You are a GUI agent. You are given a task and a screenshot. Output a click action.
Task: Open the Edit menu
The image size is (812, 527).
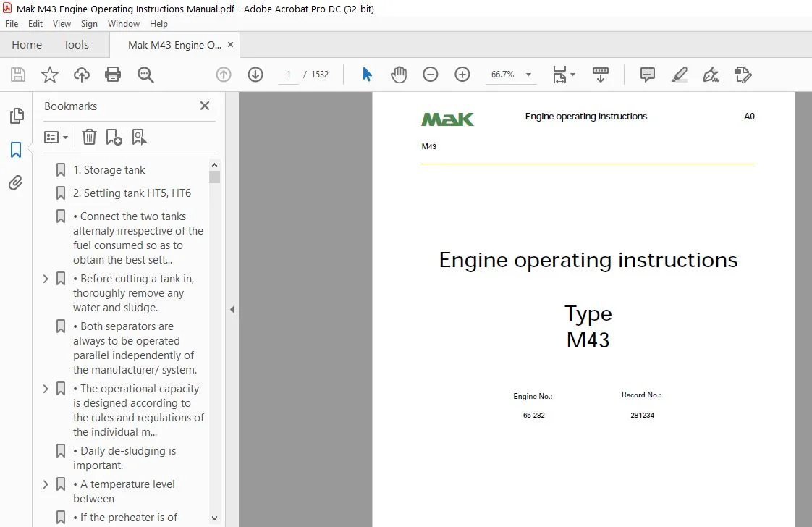point(35,24)
